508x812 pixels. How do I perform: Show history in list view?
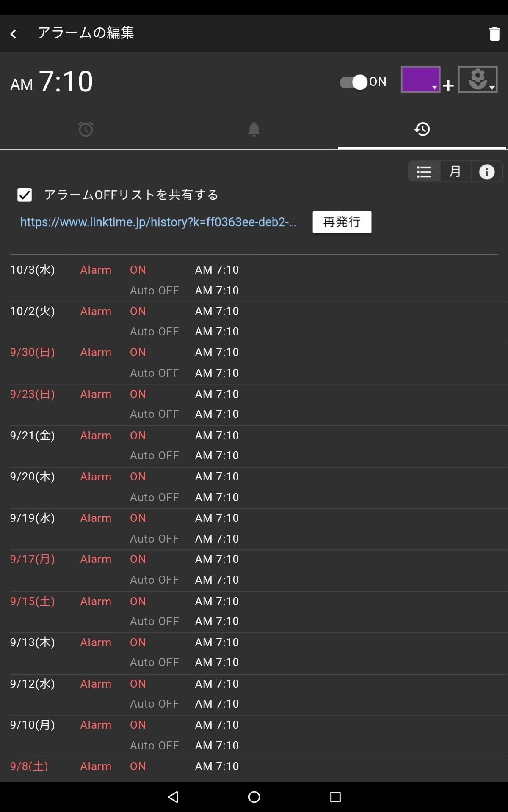(424, 171)
